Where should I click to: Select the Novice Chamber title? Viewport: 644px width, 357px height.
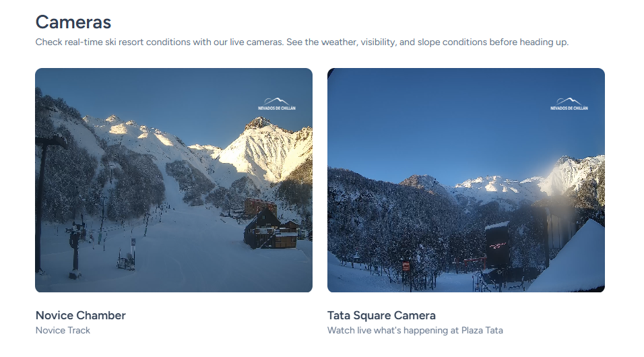81,315
